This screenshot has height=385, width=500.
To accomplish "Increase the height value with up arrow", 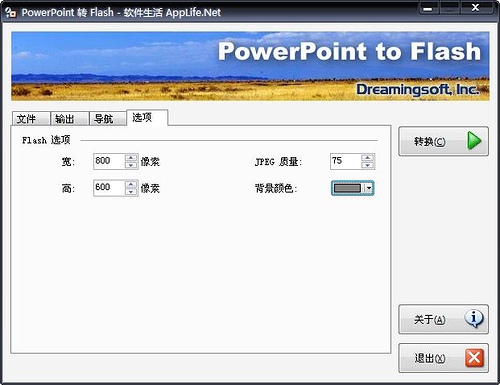I will tap(131, 184).
